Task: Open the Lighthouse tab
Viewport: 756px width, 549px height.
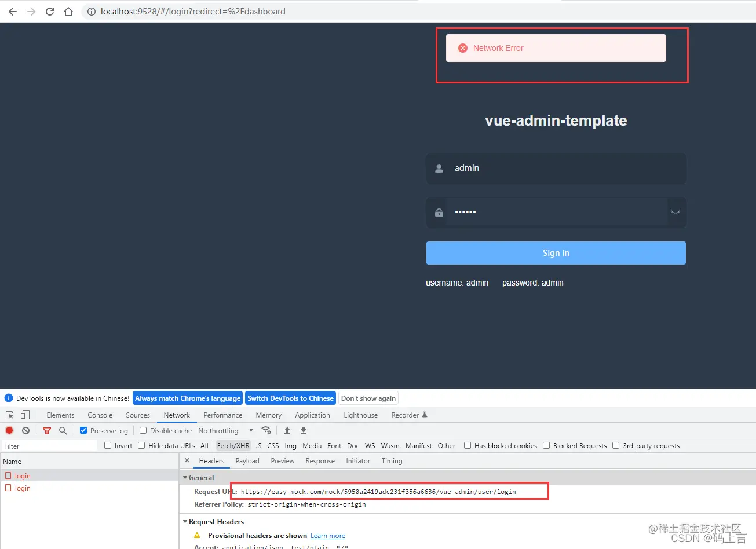Action: [x=361, y=415]
